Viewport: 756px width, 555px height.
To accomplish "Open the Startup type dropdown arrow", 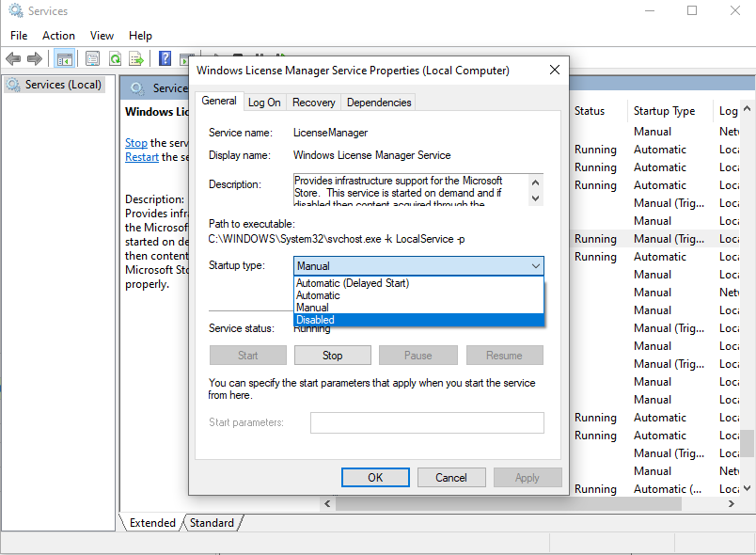I will tap(536, 265).
